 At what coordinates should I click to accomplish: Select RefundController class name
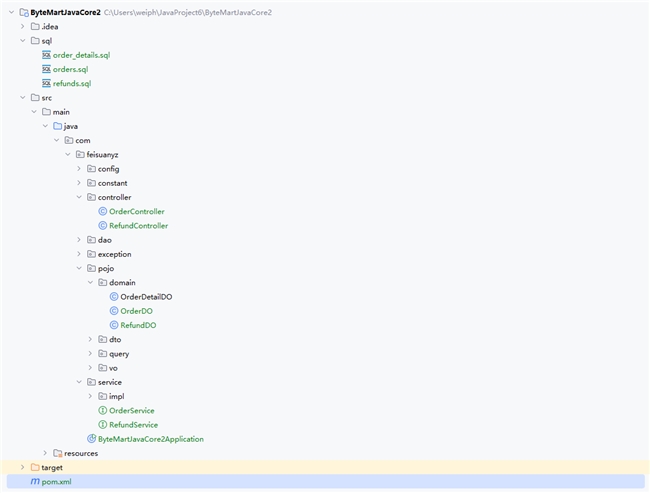(x=138, y=226)
